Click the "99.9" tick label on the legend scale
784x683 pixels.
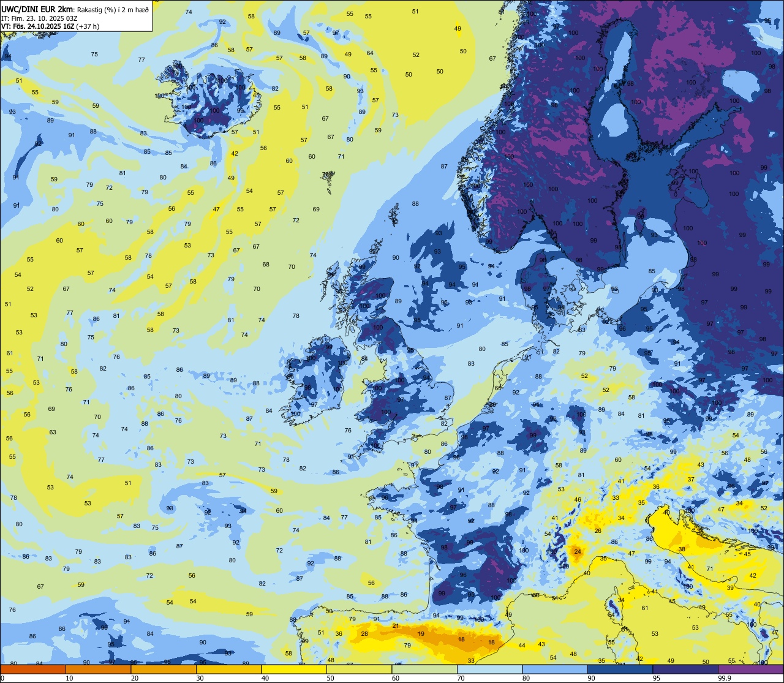[725, 678]
